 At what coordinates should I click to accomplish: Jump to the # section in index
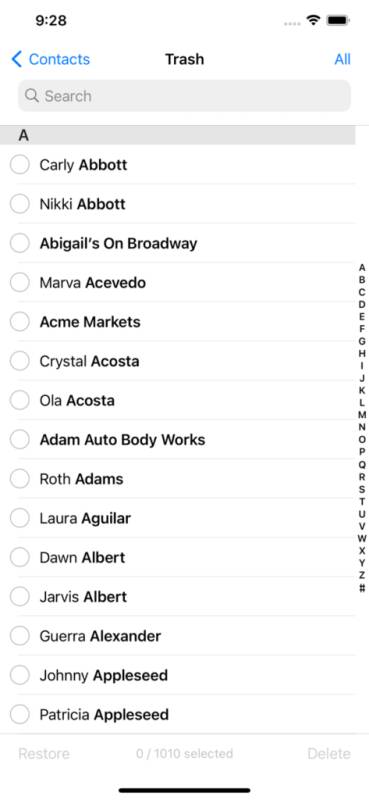(362, 588)
